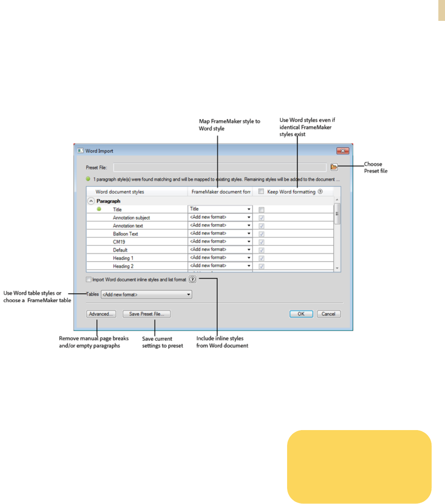Click the Word Import title bar icon
Image resolution: width=445 pixels, height=504 pixels.
click(x=80, y=150)
